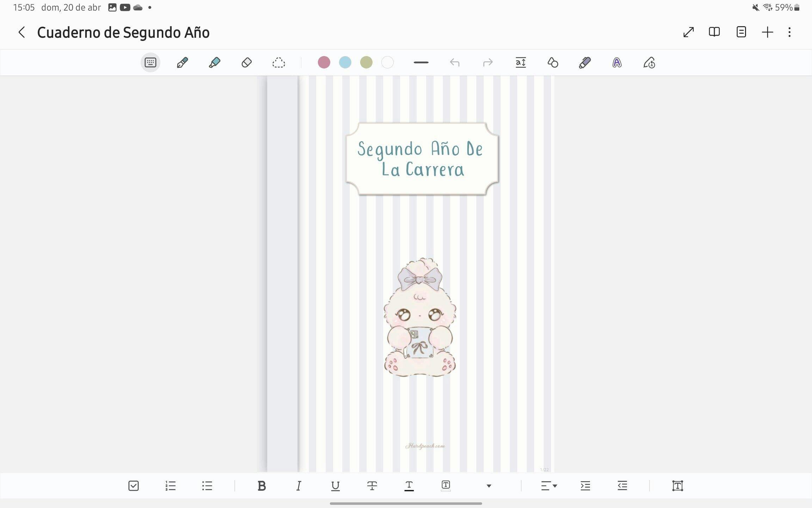Toggle bold formatting
Viewport: 812px width, 508px height.
point(262,486)
